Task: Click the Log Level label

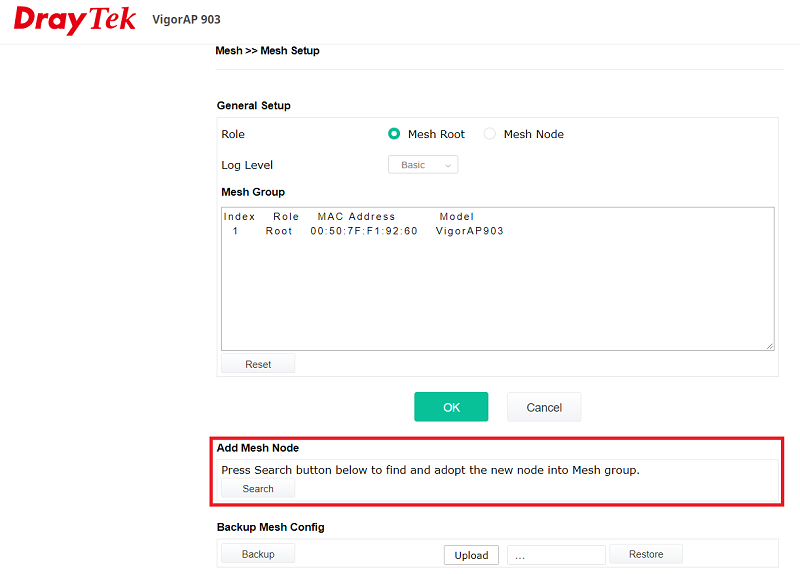Action: point(247,165)
